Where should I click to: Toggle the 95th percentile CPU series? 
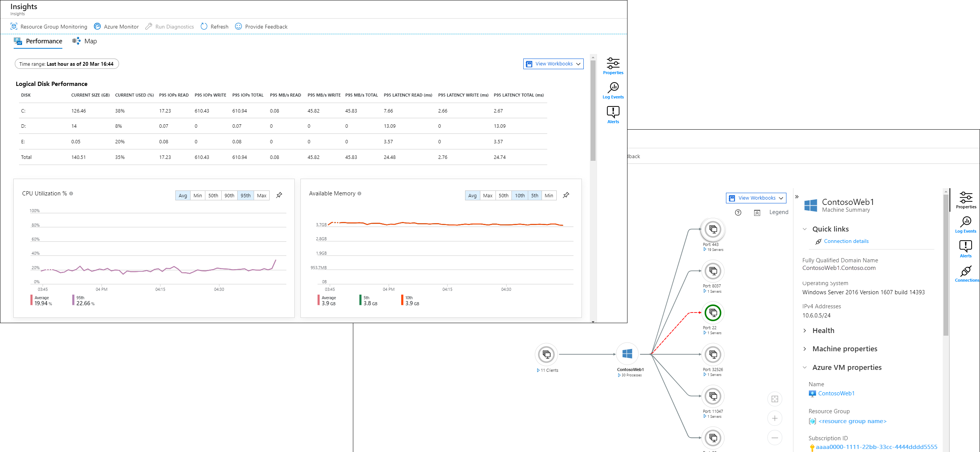pos(245,195)
